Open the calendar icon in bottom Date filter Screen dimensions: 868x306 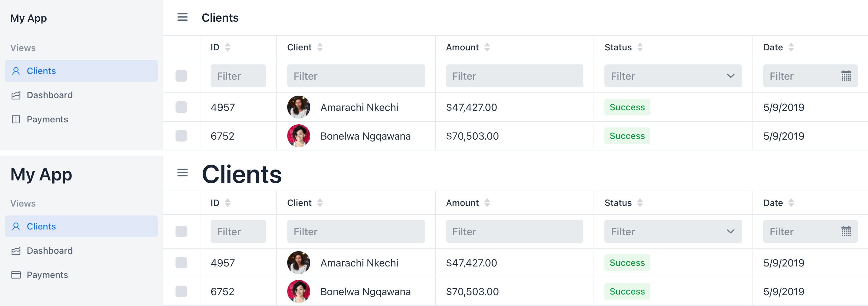846,231
